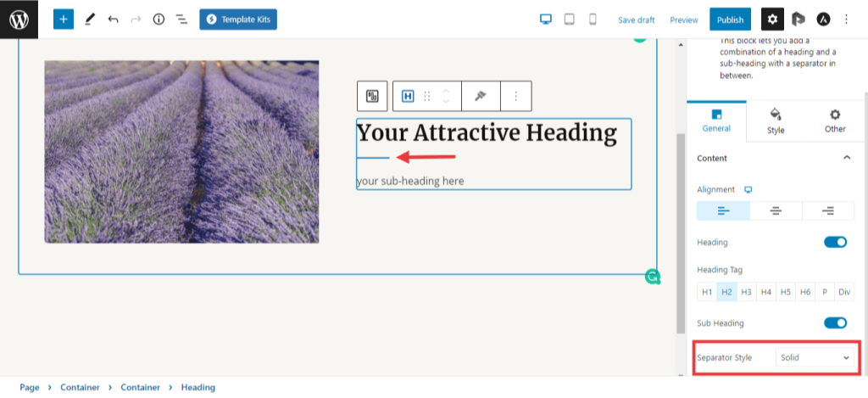Open the Other settings tab

835,121
